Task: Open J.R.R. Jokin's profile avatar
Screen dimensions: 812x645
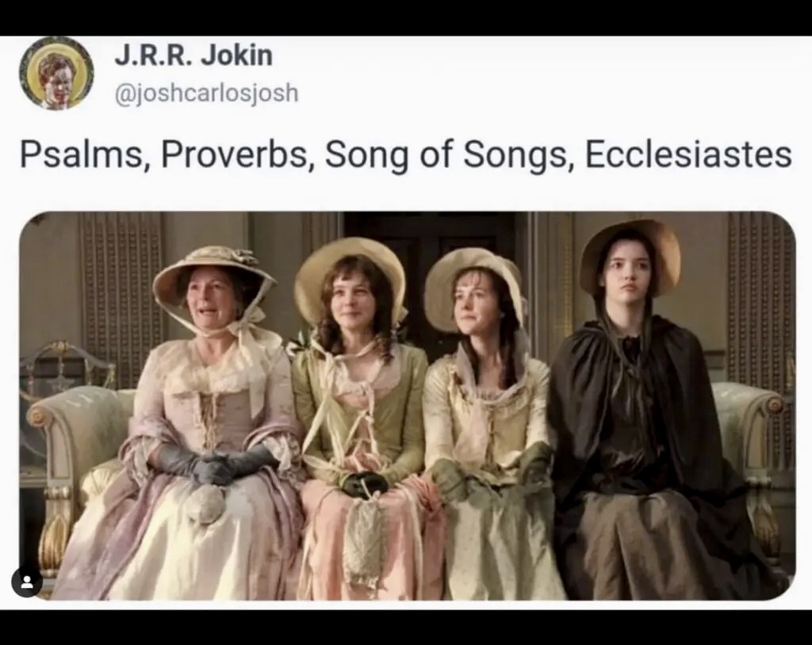Action: (x=56, y=74)
